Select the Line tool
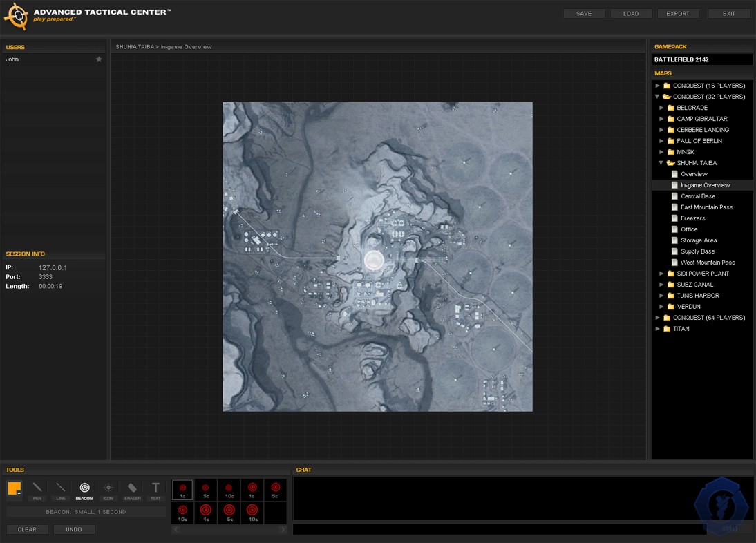This screenshot has width=756, height=543. pos(61,490)
